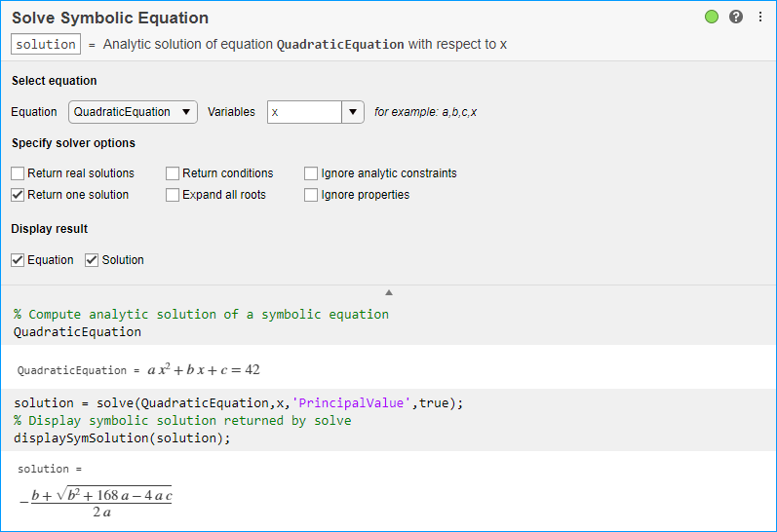
Task: Click the solve command code line
Action: pyautogui.click(x=239, y=403)
